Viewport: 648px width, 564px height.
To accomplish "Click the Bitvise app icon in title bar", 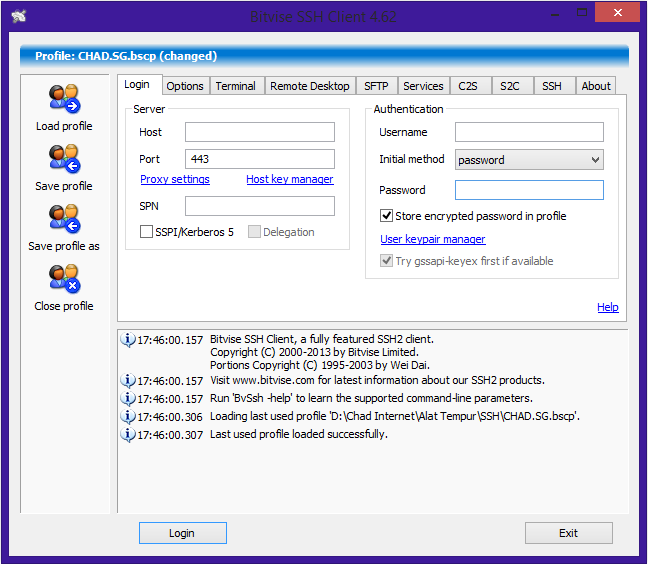I will pos(19,16).
